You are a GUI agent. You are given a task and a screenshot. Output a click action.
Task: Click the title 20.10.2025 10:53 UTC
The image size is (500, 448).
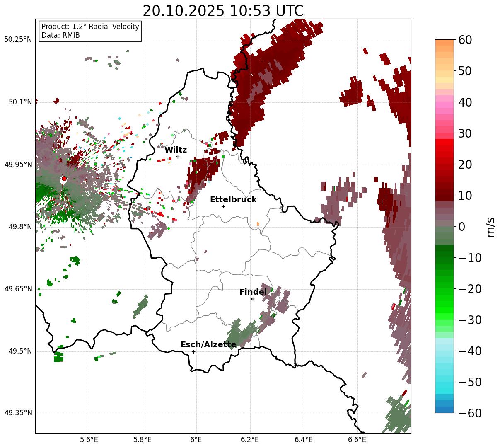coord(223,11)
